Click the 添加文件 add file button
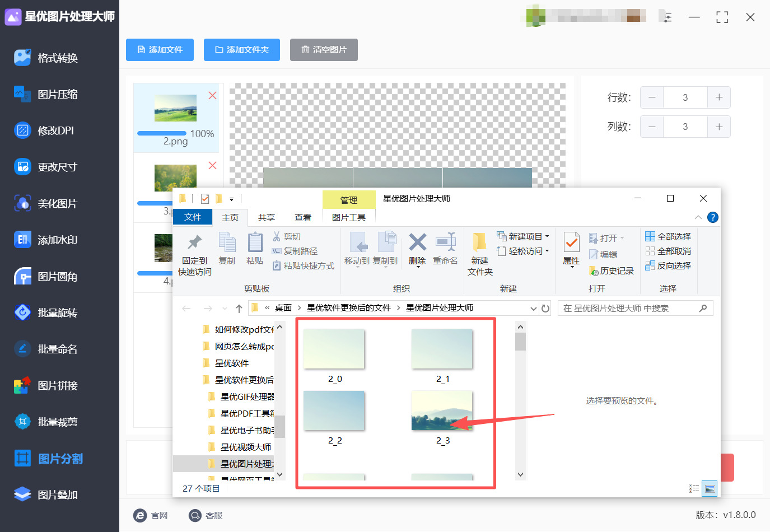Viewport: 770px width, 532px height. click(160, 50)
